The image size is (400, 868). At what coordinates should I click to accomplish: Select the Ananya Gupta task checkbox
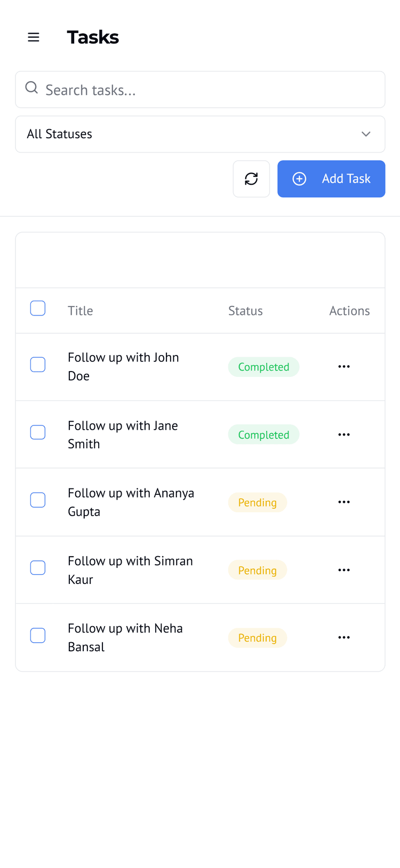click(x=38, y=500)
